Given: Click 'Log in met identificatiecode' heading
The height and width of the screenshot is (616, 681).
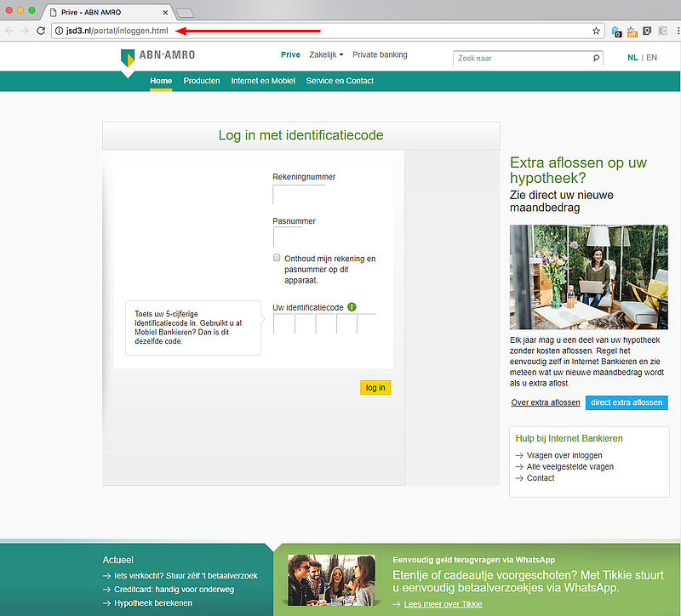Looking at the screenshot, I should coord(300,135).
